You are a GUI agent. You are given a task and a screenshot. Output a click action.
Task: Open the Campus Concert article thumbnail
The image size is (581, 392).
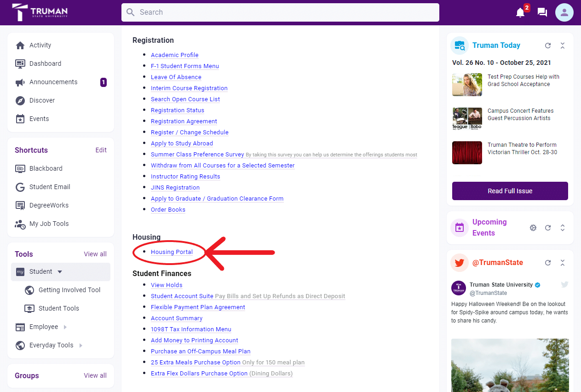click(467, 119)
